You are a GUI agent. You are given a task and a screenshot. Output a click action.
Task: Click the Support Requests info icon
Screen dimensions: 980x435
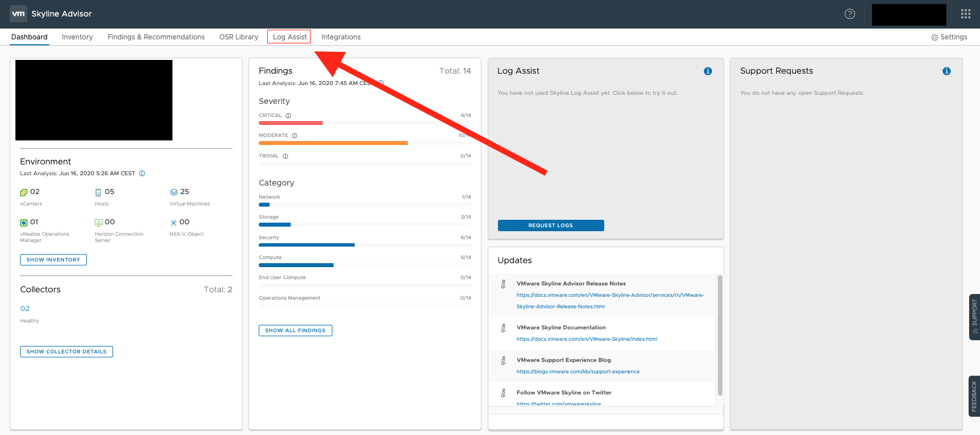946,71
